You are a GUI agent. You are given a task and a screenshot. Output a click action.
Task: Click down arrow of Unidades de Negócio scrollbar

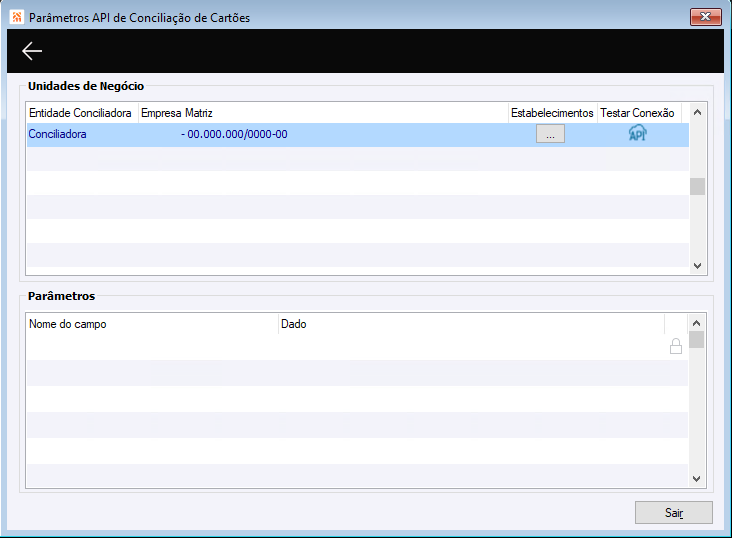point(697,266)
